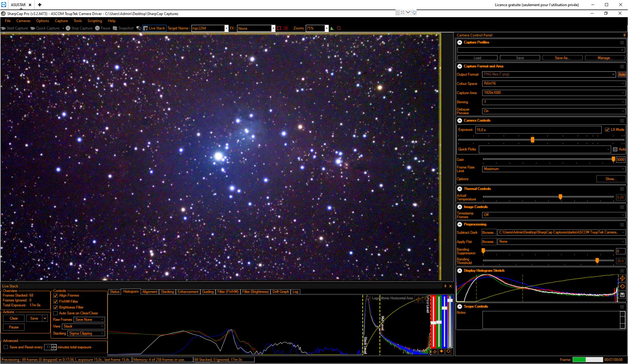628x364 pixels.
Task: Enable Auto Save on Clear/Close
Action: [x=56, y=313]
